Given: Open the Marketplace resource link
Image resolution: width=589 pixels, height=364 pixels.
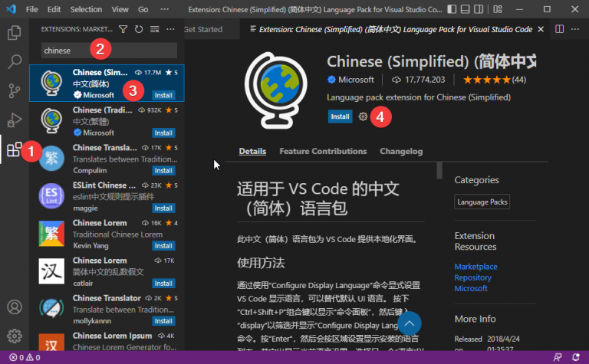Looking at the screenshot, I should click(475, 267).
